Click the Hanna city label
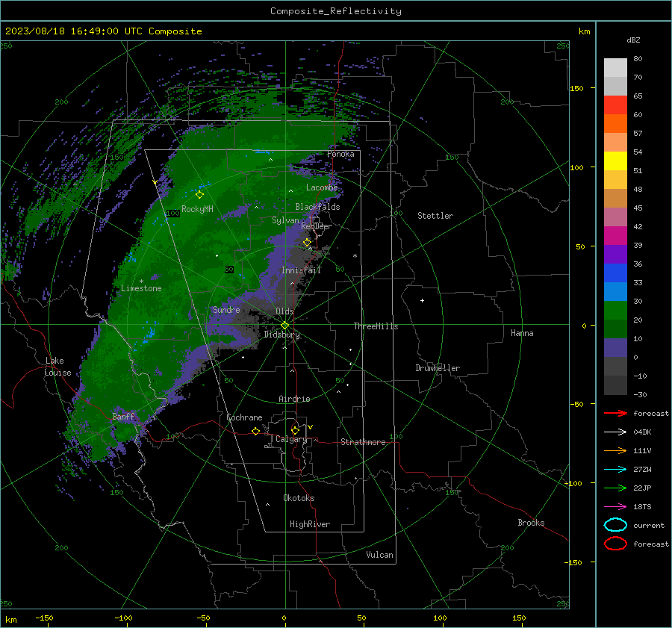The height and width of the screenshot is (628, 672). click(522, 333)
